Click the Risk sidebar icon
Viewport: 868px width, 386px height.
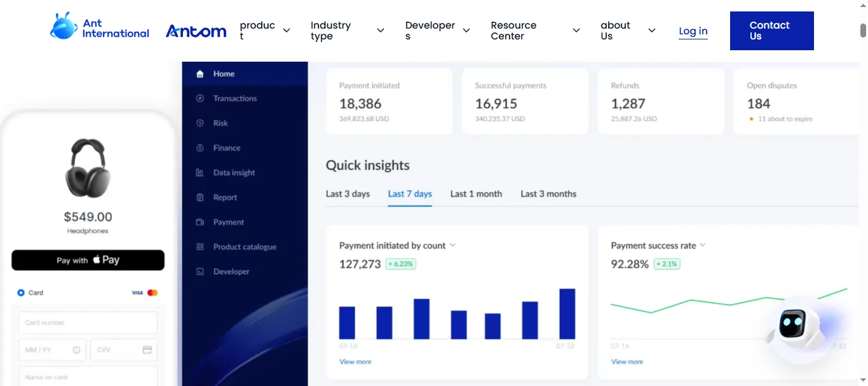click(x=200, y=123)
